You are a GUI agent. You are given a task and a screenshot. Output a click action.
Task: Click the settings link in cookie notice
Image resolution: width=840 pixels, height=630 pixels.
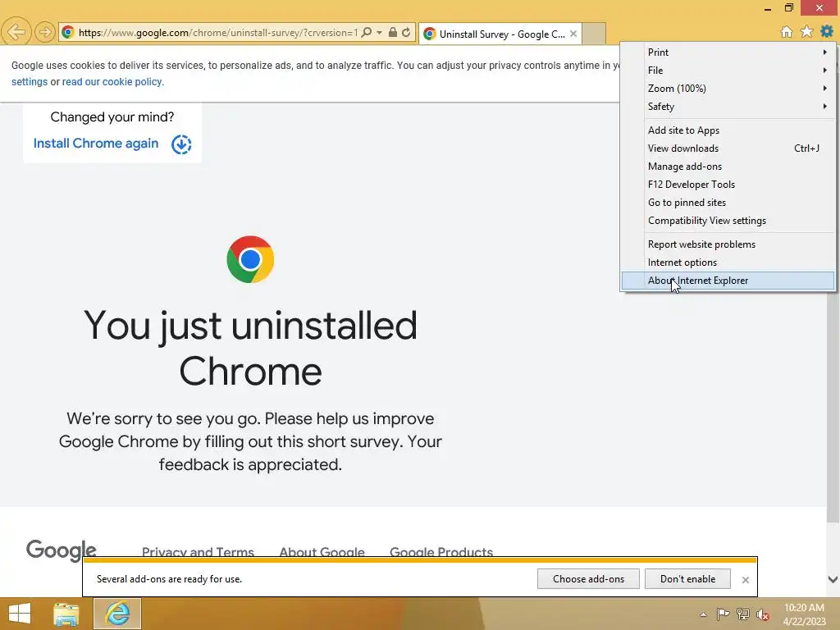pos(30,82)
